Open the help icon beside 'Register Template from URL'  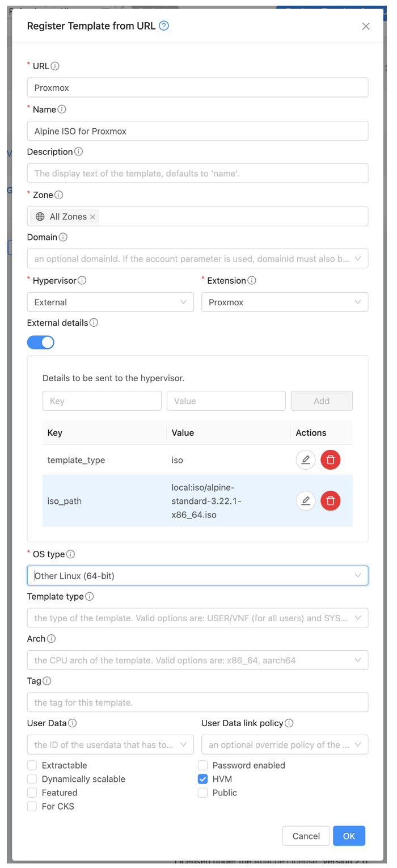(163, 26)
